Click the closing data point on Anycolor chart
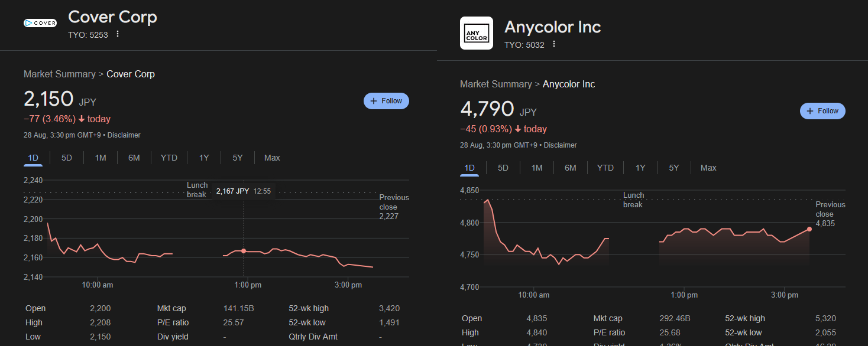Screen dimensions: 868x346 809,229
